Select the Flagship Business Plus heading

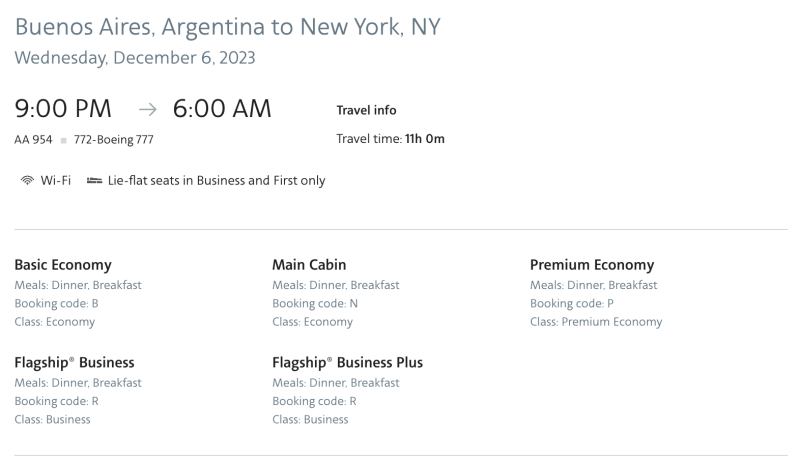[347, 363]
